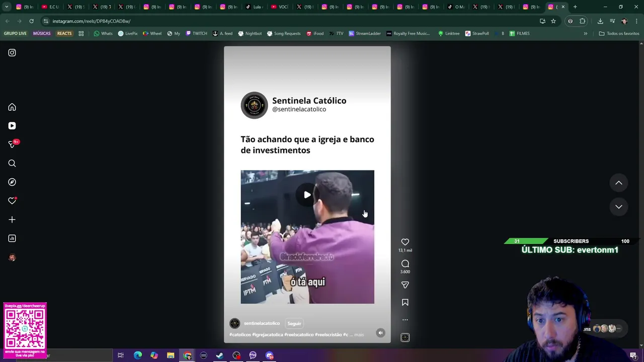The image size is (644, 362).
Task: Open the Reels section in sidebar
Action: [12, 126]
